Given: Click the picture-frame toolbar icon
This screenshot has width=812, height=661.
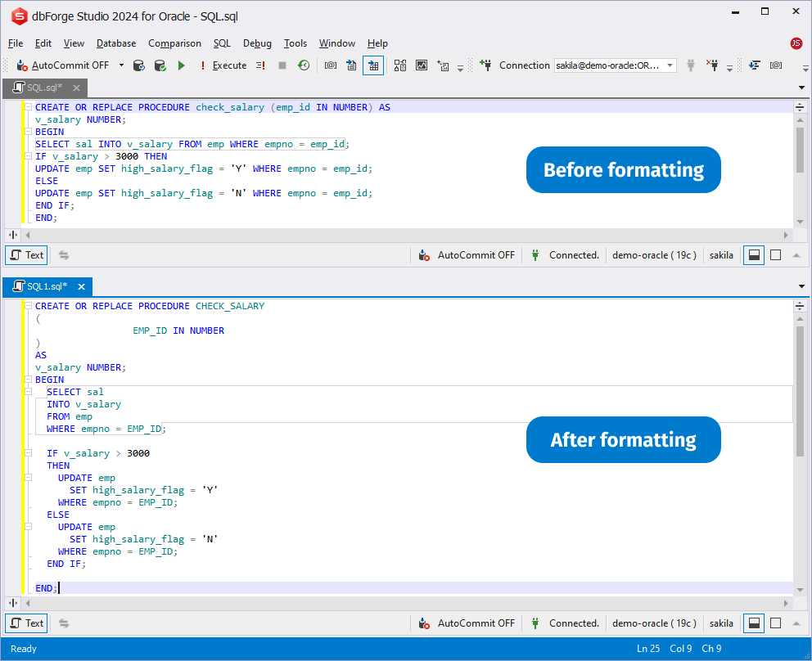Looking at the screenshot, I should [x=422, y=65].
